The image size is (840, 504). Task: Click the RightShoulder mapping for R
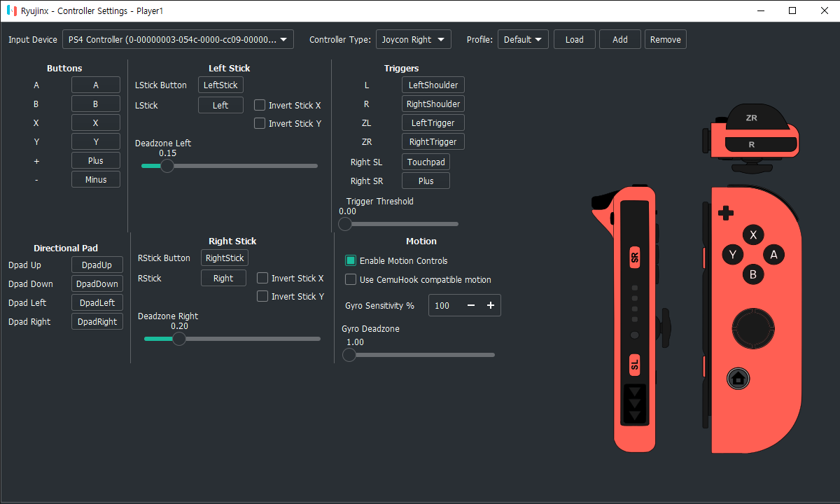[433, 104]
